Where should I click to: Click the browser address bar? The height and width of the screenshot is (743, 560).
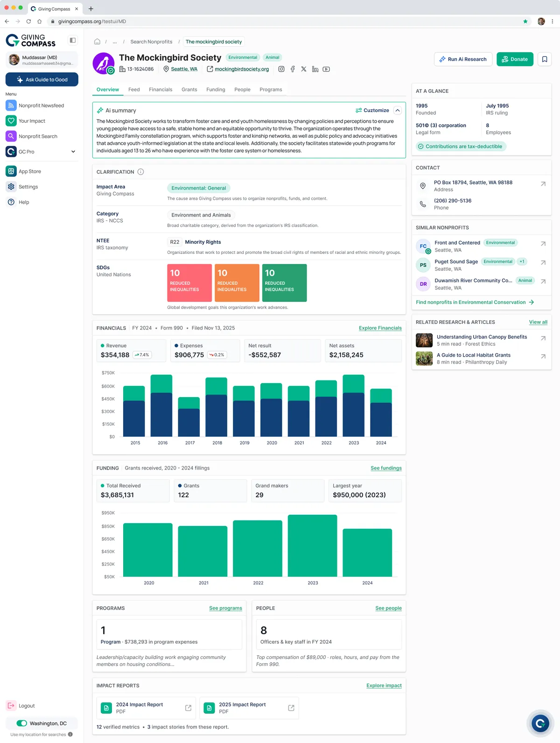click(x=289, y=21)
